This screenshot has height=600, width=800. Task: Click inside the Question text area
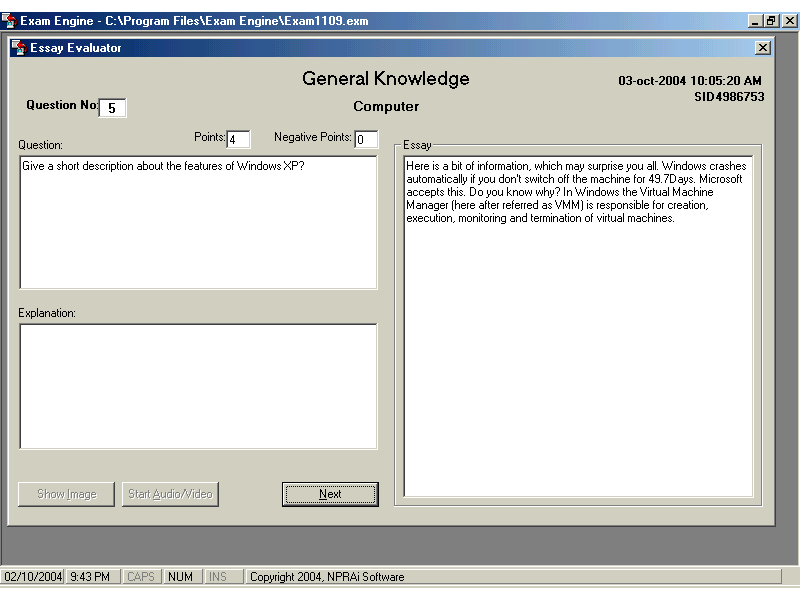pos(198,222)
